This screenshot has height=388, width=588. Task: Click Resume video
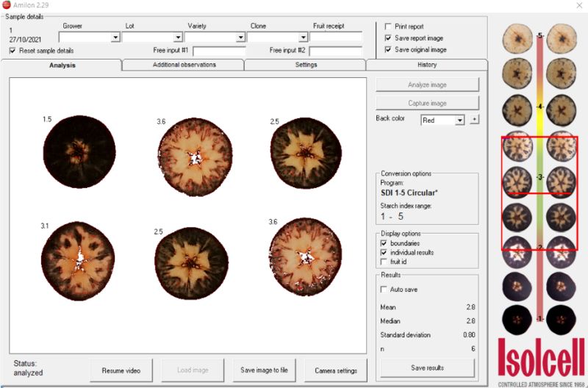point(121,370)
